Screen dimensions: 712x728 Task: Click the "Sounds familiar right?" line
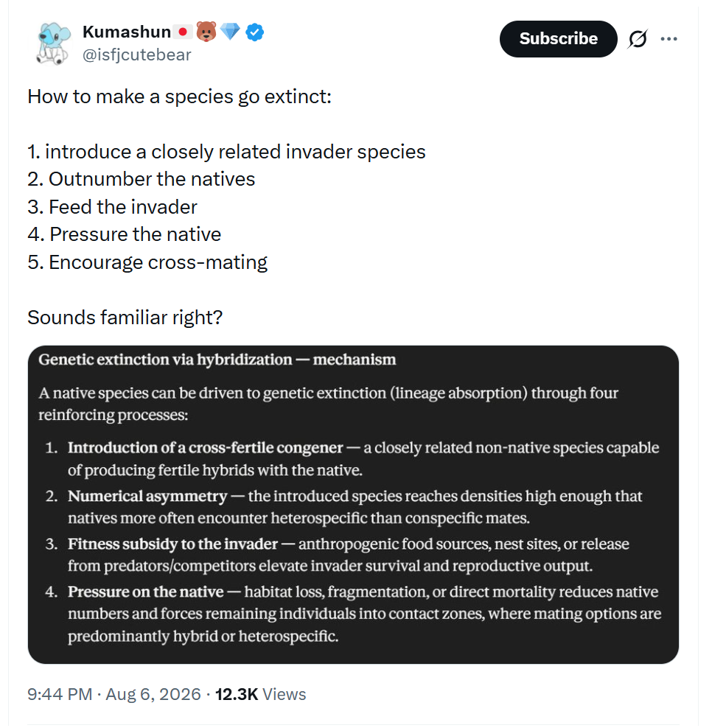125,318
